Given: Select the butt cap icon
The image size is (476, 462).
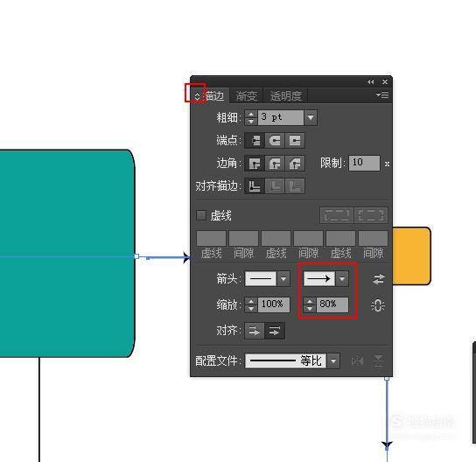Looking at the screenshot, I should (255, 141).
